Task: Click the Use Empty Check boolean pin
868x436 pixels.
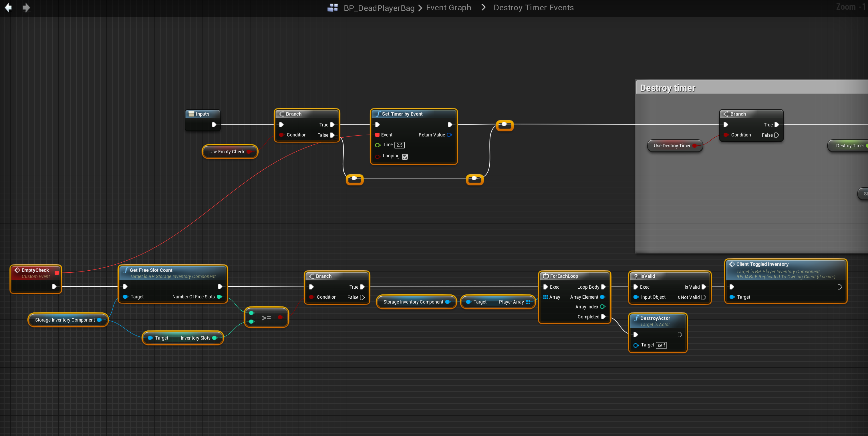Action: (249, 152)
